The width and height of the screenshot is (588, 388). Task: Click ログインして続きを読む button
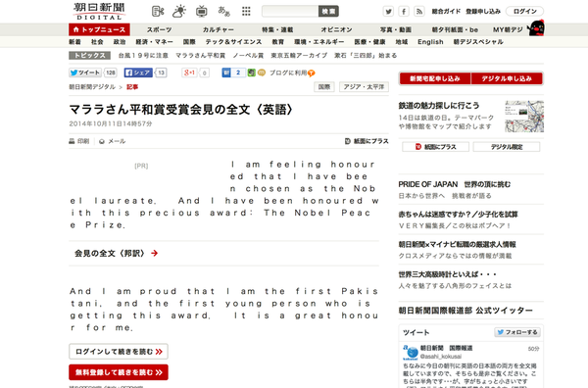tap(119, 352)
